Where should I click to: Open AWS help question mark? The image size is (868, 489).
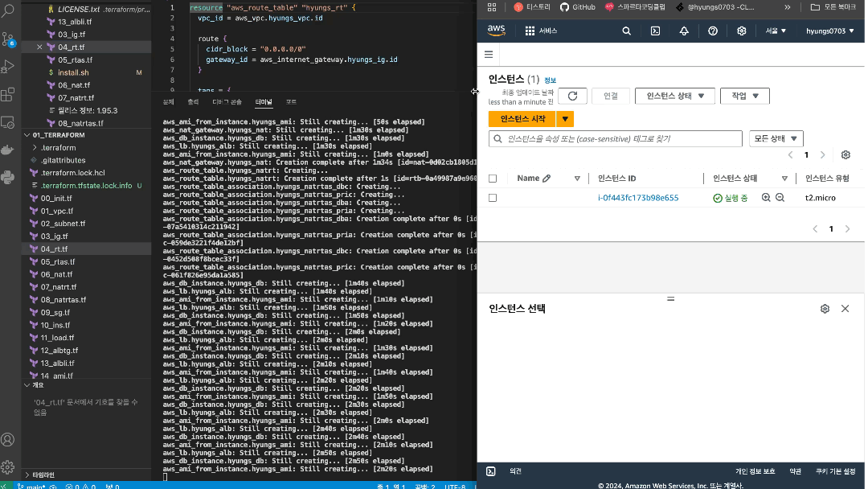click(x=712, y=31)
